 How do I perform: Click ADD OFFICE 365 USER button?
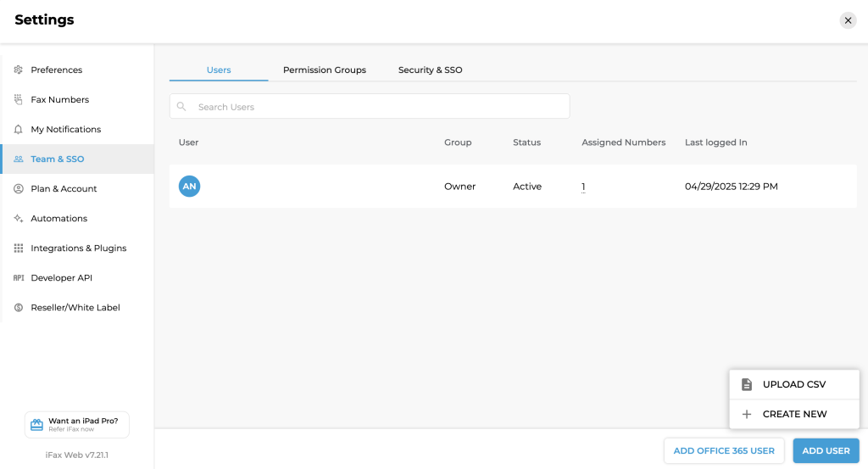point(724,450)
